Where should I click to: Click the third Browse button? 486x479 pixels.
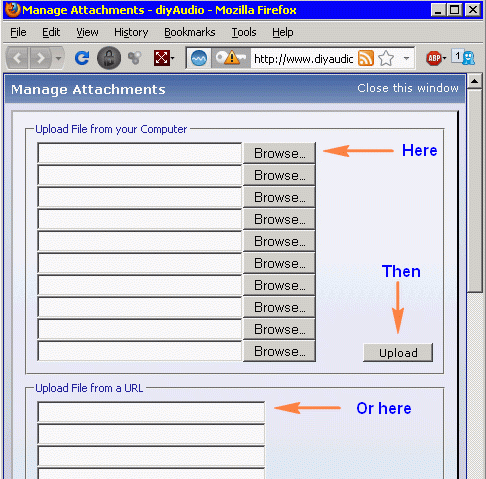click(x=279, y=197)
